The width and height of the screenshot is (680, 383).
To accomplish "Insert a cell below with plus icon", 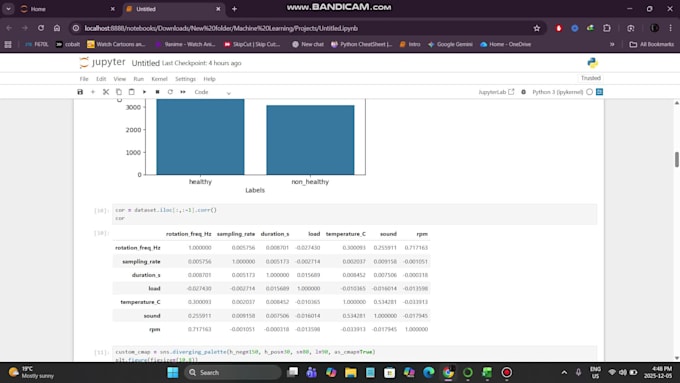I will coord(92,92).
